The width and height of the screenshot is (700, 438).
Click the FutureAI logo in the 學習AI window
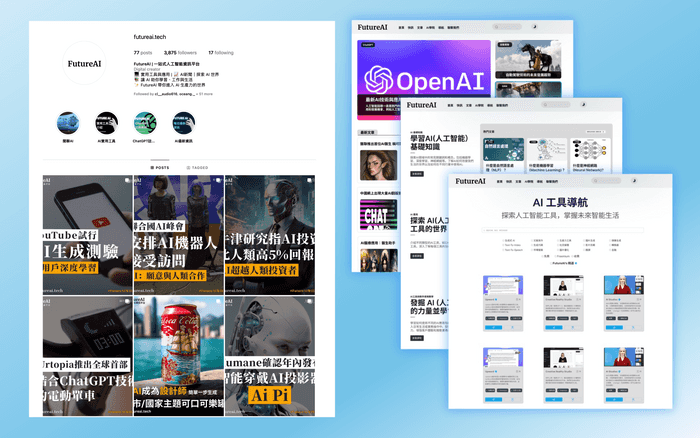pos(421,105)
